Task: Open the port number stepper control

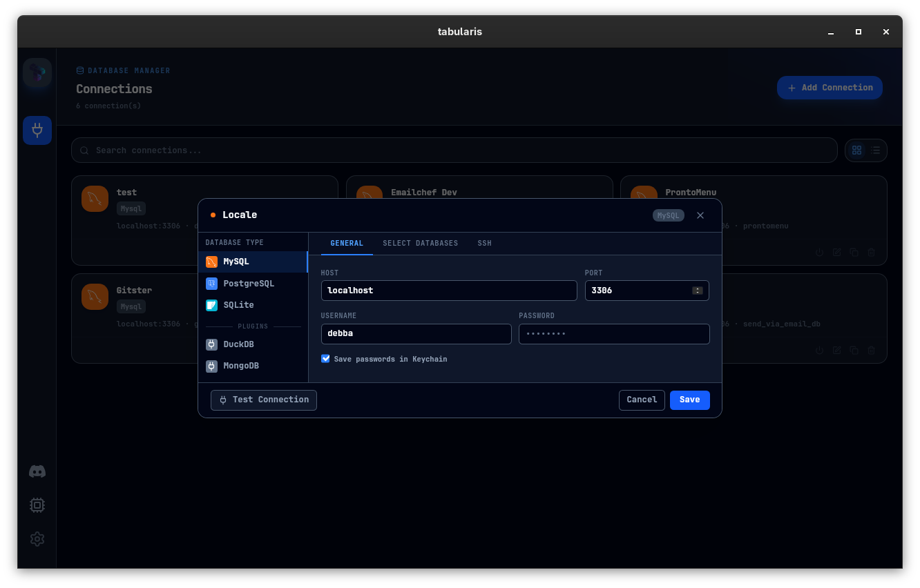Action: click(x=698, y=290)
